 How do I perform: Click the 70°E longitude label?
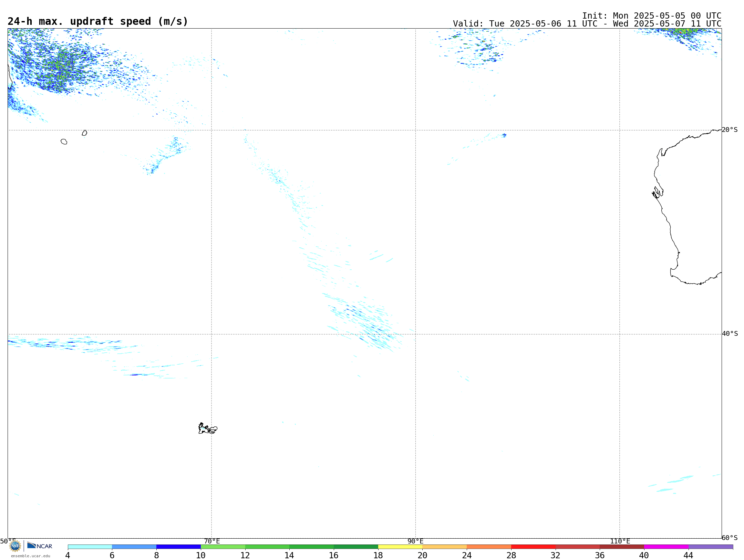(x=212, y=541)
